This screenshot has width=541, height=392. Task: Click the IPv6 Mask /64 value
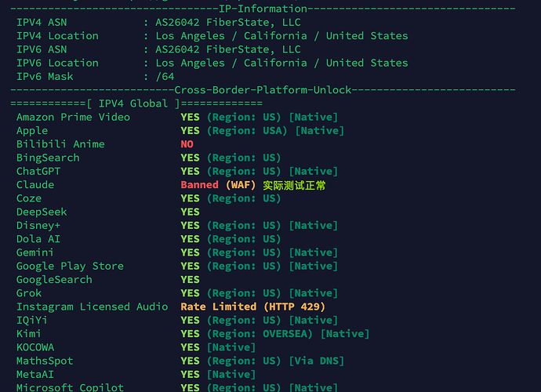(x=165, y=77)
